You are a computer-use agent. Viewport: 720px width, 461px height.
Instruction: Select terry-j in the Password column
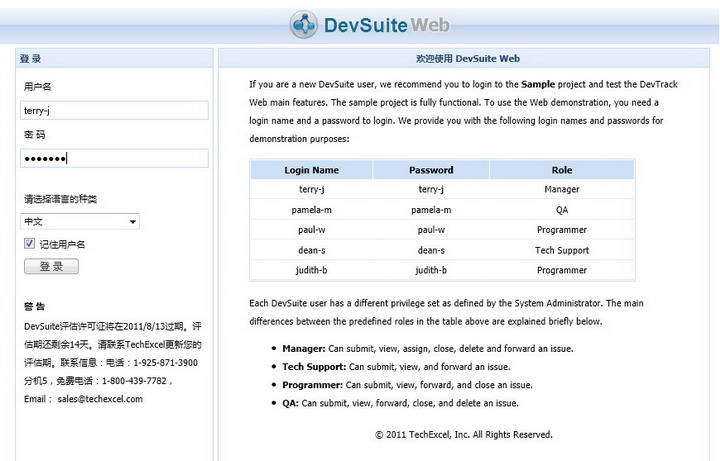(431, 189)
